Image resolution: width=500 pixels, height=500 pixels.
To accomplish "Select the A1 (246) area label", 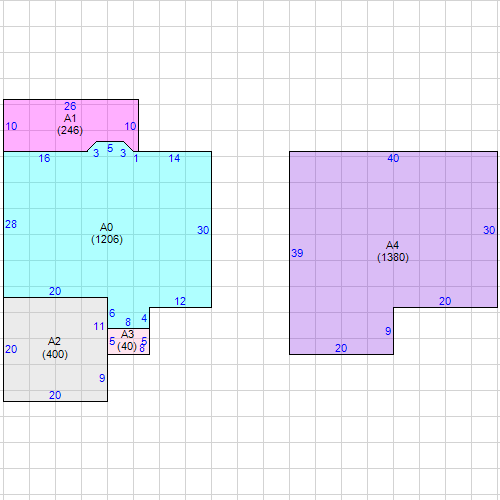I will (x=70, y=124).
